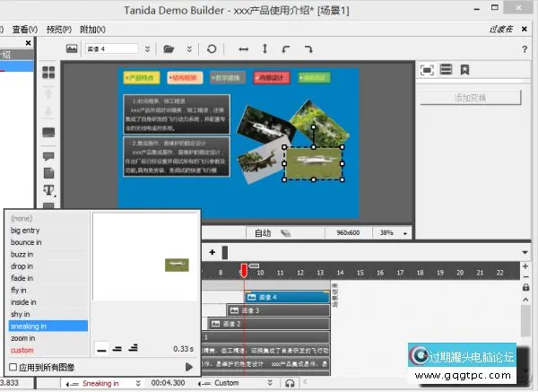Image resolution: width=538 pixels, height=392 pixels.
Task: Play the animation preview in popup
Action: point(188,367)
